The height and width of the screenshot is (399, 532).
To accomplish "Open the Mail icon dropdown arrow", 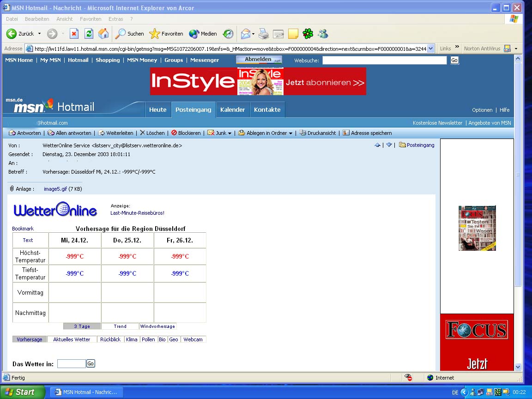I will pos(253,34).
